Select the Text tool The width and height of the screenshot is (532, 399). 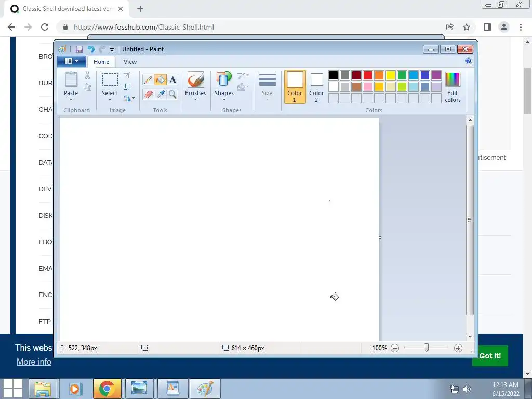172,79
